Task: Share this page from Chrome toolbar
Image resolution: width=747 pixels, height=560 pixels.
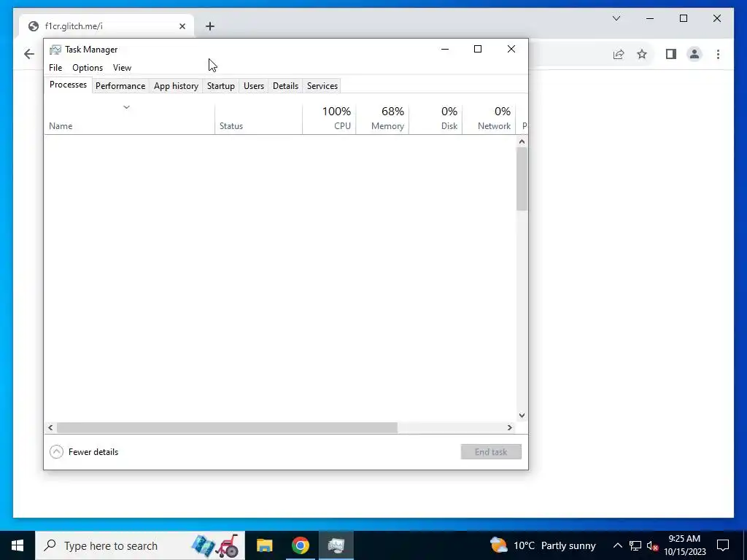Action: pyautogui.click(x=619, y=54)
